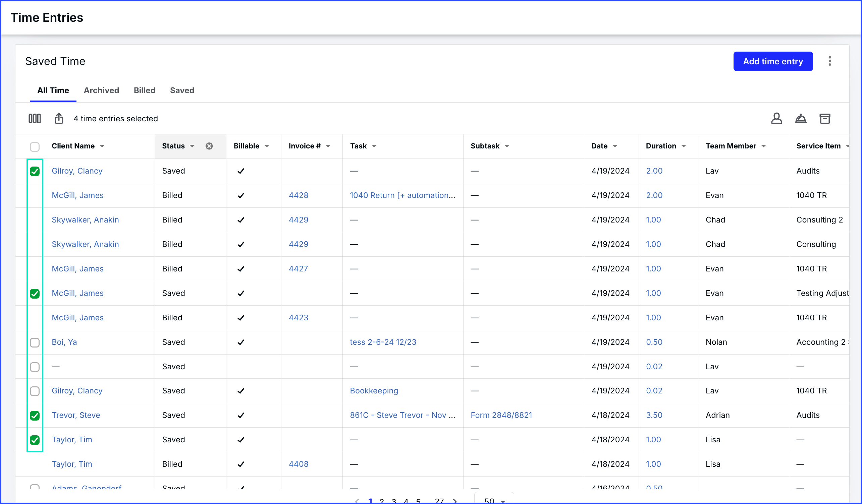The width and height of the screenshot is (862, 504).
Task: Open the Billable column dropdown
Action: [x=267, y=146]
